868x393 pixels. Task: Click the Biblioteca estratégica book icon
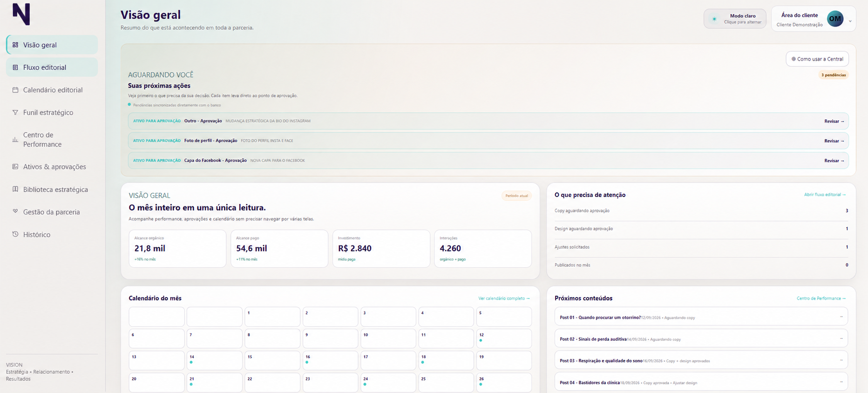pyautogui.click(x=15, y=189)
